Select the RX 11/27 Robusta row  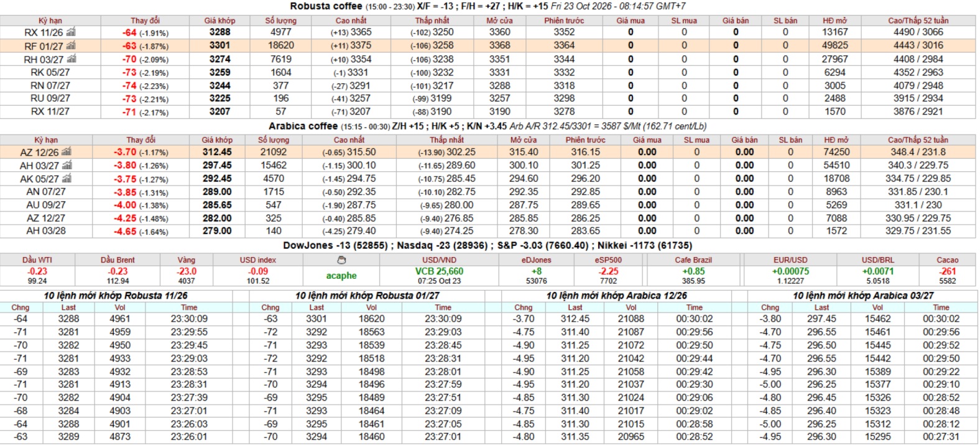pyautogui.click(x=488, y=111)
